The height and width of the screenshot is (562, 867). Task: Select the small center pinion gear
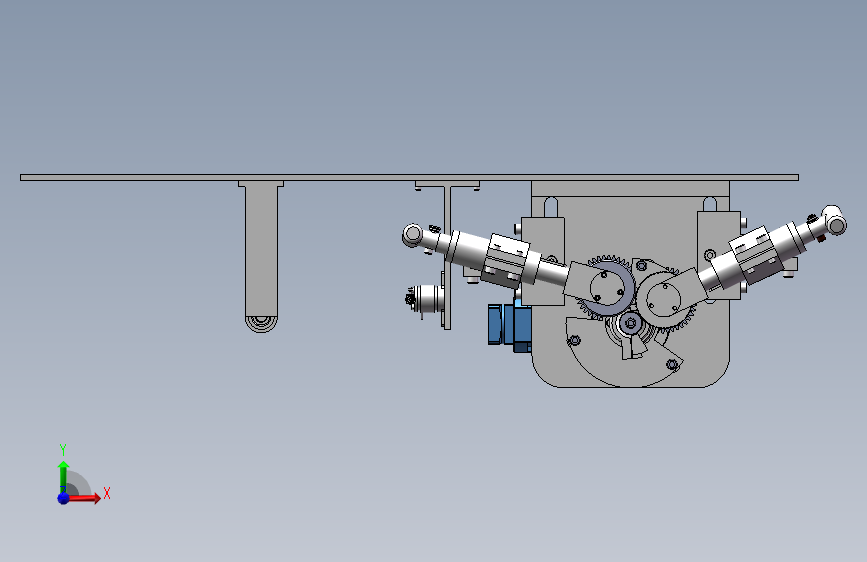point(630,324)
